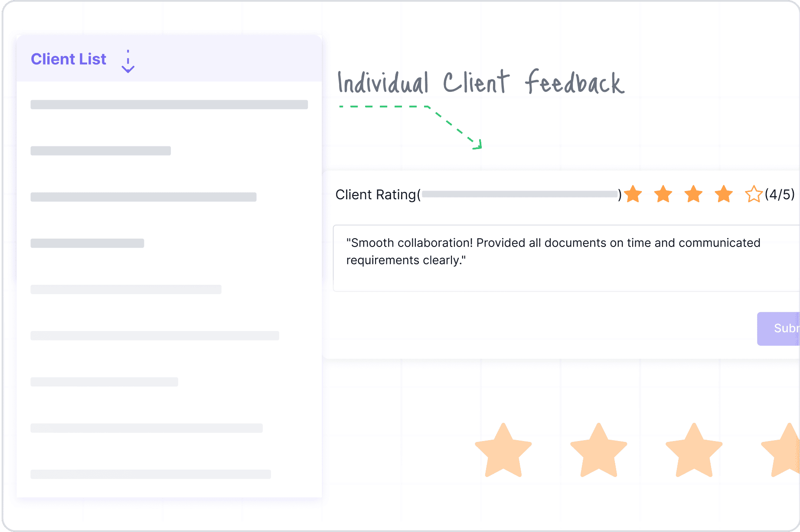Select the fourth short client row
The image size is (800, 532).
click(87, 243)
